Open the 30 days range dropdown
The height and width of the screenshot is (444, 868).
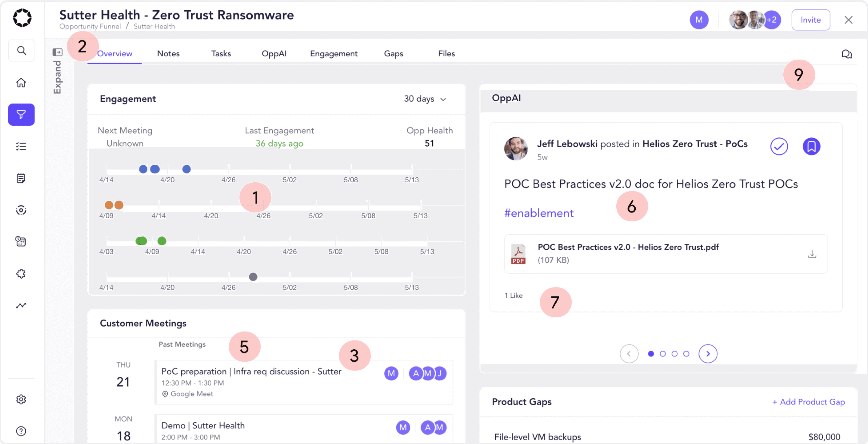(x=425, y=99)
